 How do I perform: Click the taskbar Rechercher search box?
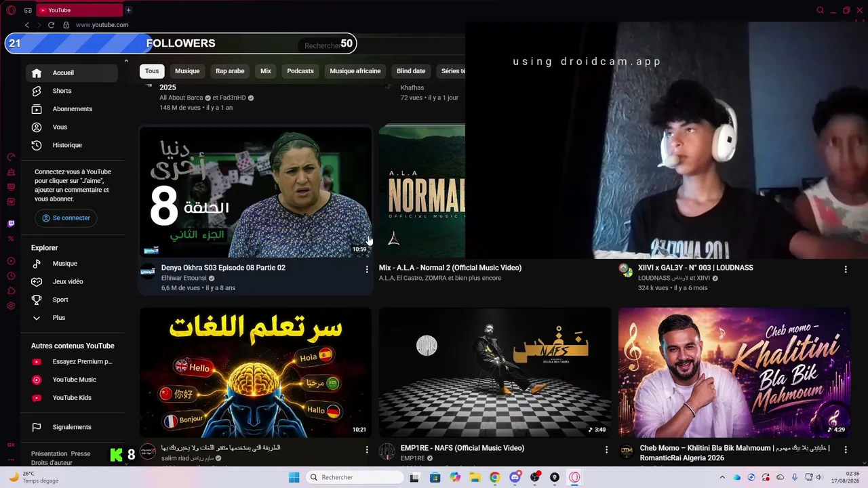(x=355, y=478)
